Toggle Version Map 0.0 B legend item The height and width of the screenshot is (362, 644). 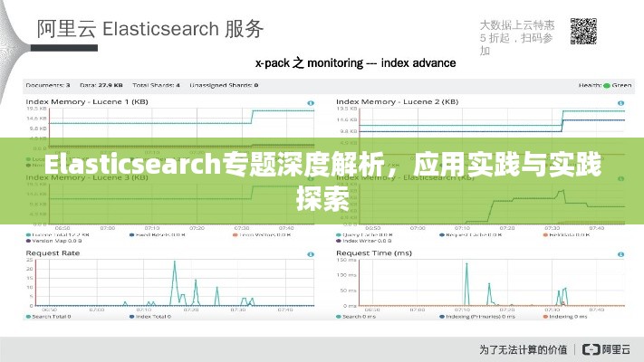tap(53, 241)
